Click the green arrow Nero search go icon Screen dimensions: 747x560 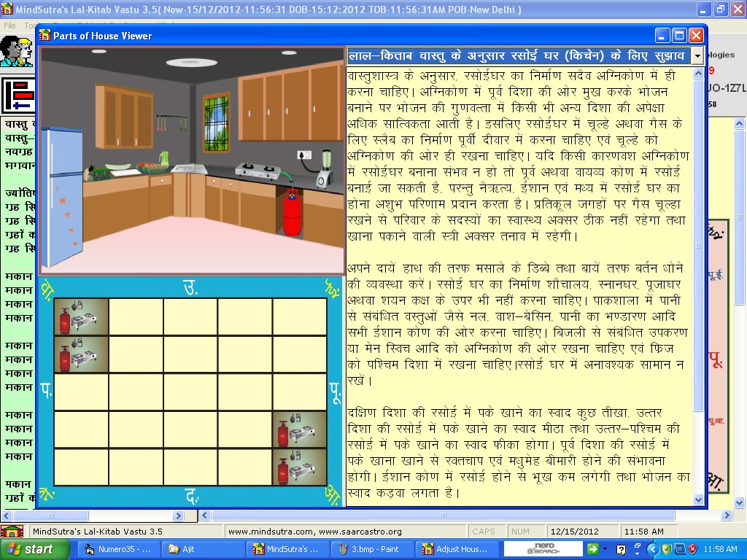click(x=592, y=549)
